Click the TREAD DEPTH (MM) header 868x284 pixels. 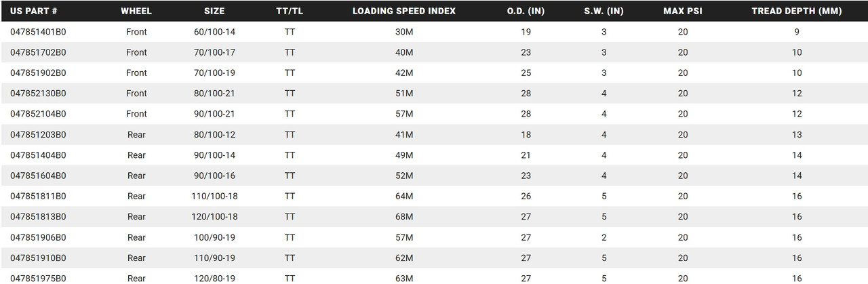tap(797, 12)
